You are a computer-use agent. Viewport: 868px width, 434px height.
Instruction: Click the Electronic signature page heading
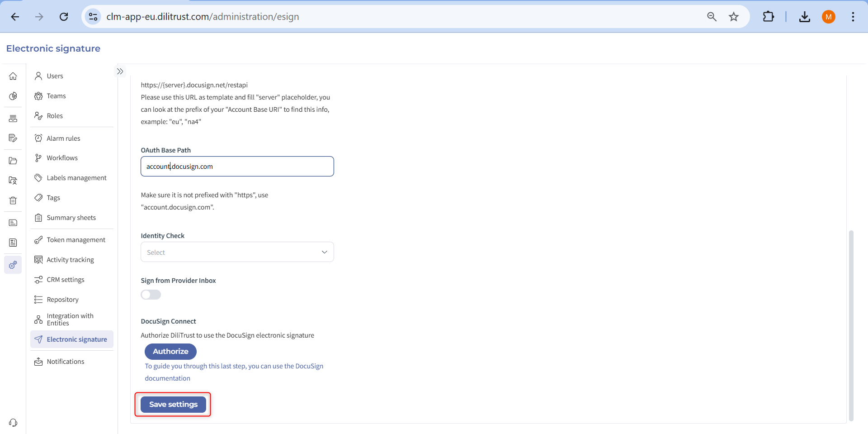[53, 48]
